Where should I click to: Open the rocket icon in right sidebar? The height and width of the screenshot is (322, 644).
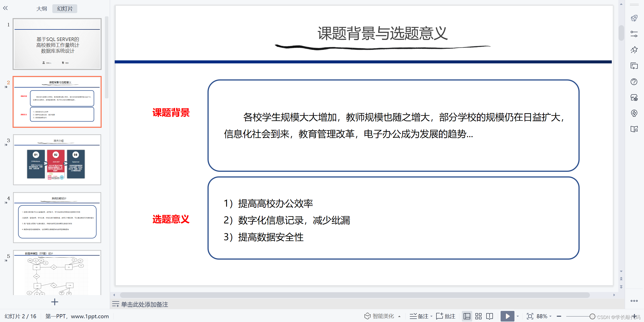[634, 18]
